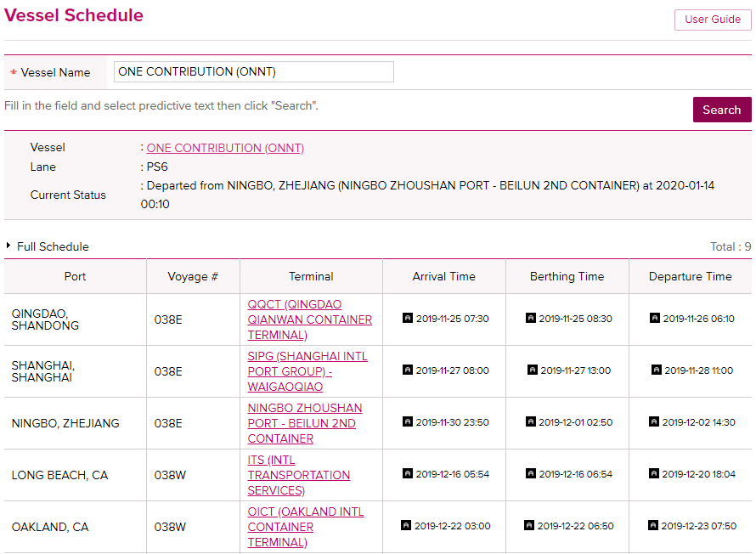Image resolution: width=756 pixels, height=554 pixels.
Task: Open the QQCT Qingdao terminal link
Action: pyautogui.click(x=311, y=319)
